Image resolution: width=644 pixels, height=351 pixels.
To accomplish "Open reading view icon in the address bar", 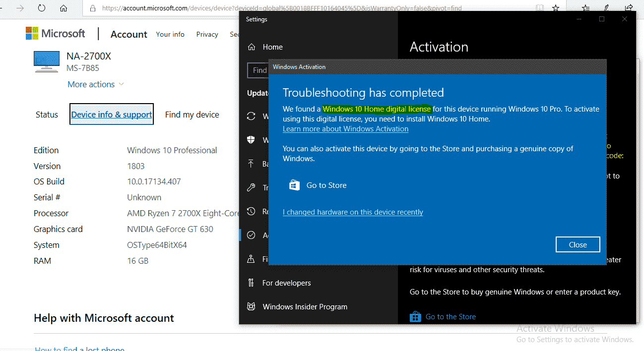I will click(x=540, y=8).
